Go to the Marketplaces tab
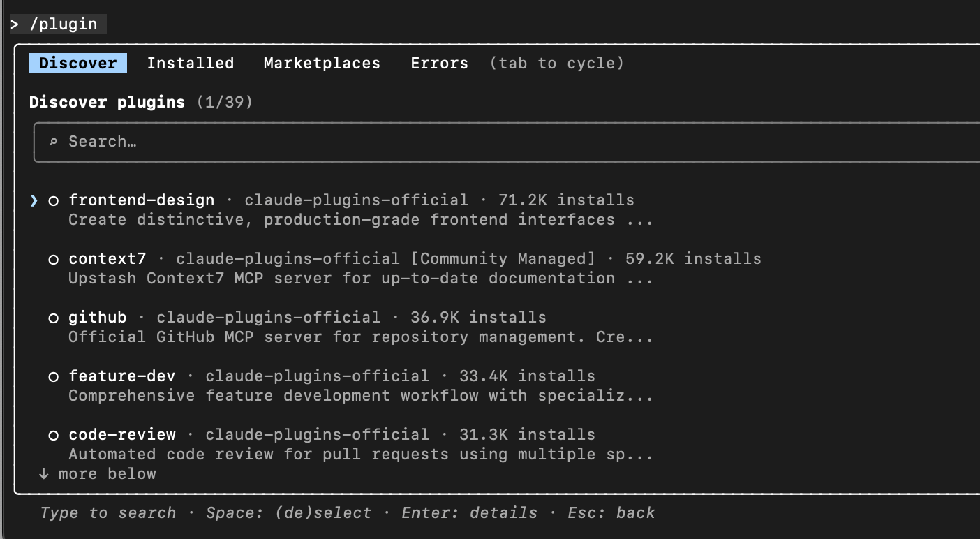Viewport: 980px width, 539px height. coord(322,64)
